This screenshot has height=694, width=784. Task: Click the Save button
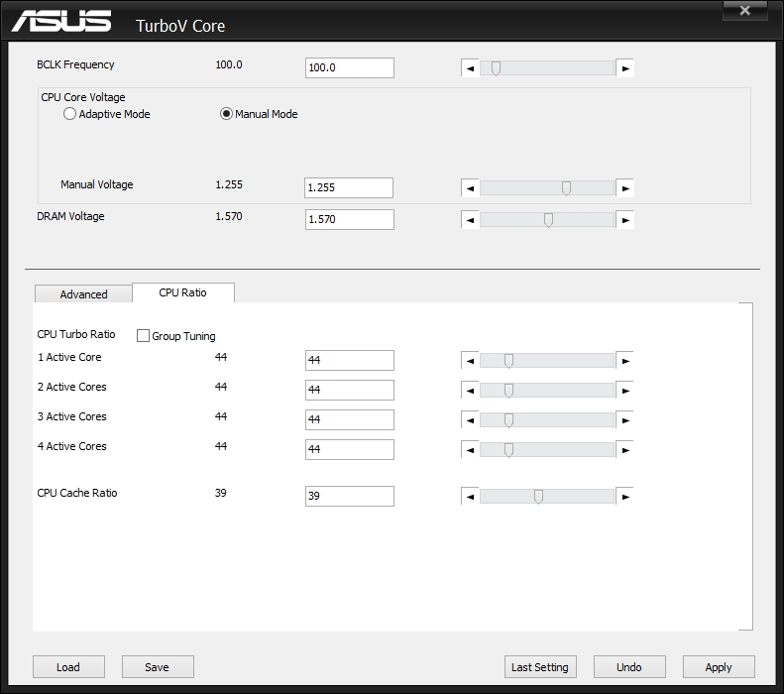coord(158,667)
